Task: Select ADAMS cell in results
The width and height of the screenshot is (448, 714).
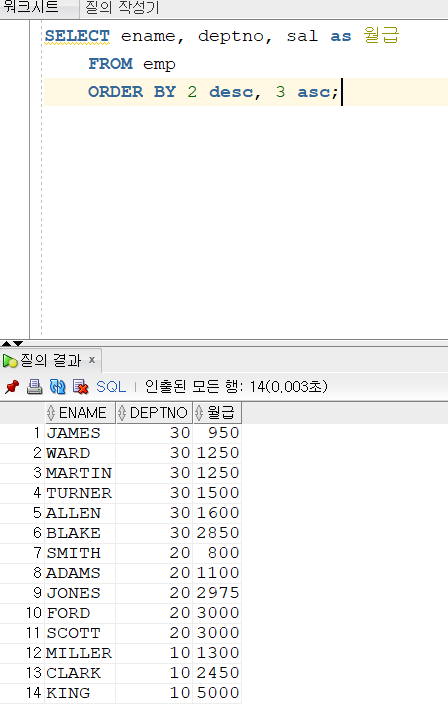Action: [x=80, y=573]
